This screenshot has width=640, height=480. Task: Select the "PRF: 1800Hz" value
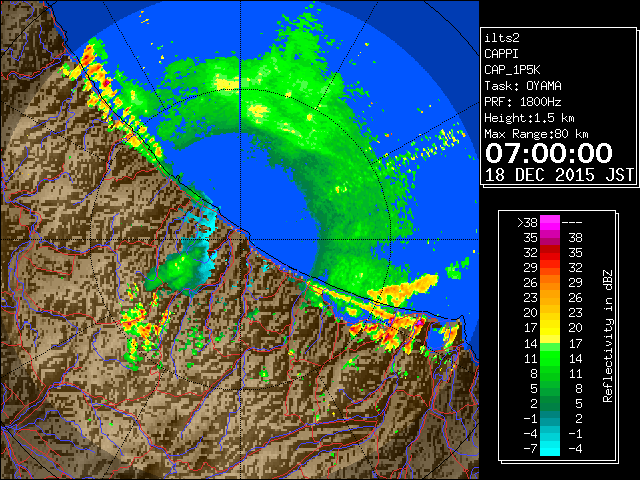(523, 102)
